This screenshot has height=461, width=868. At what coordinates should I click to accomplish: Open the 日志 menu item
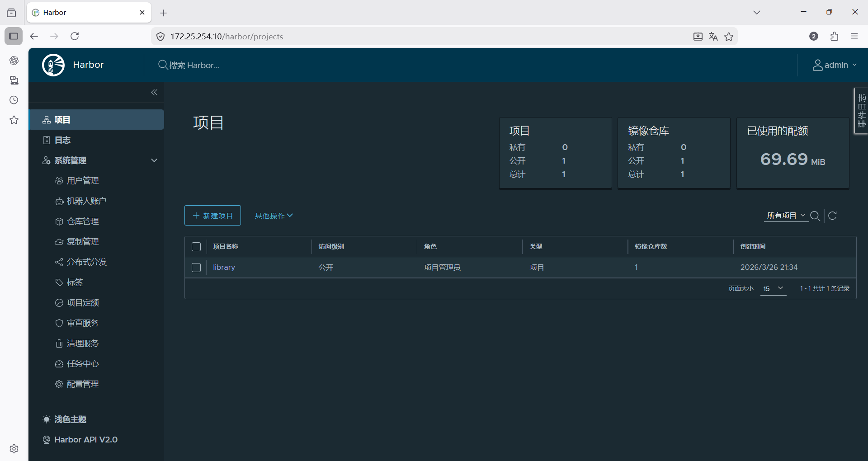tap(96, 140)
